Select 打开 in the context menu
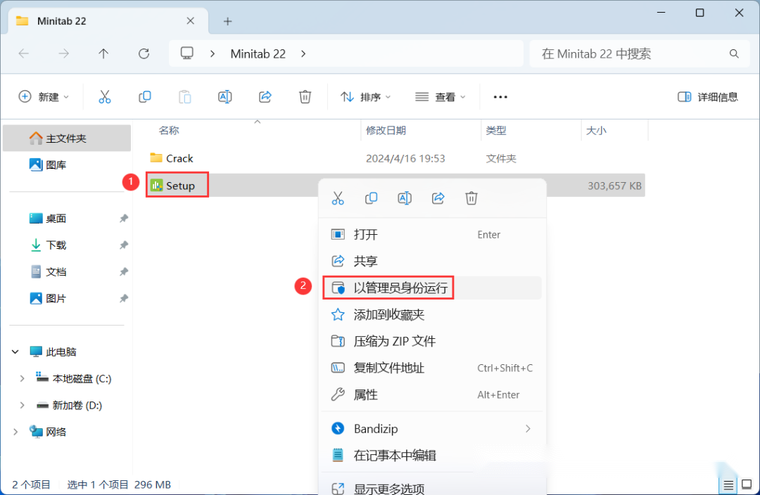The image size is (760, 495). pyautogui.click(x=432, y=235)
